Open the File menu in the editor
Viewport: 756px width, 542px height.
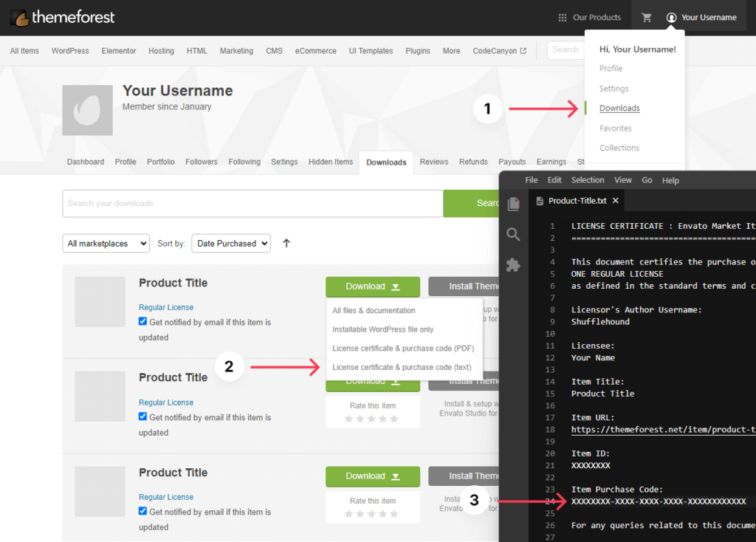pos(532,180)
